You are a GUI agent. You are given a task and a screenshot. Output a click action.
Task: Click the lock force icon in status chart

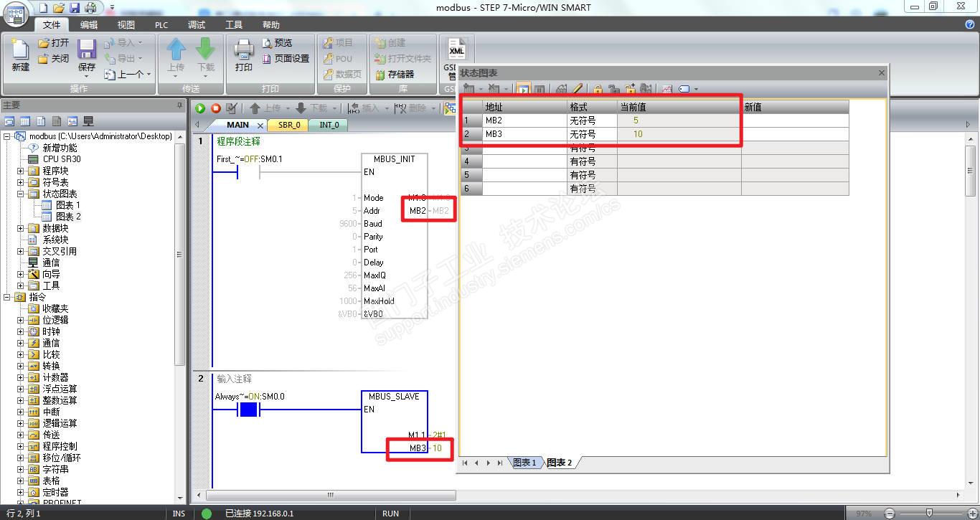(x=597, y=90)
